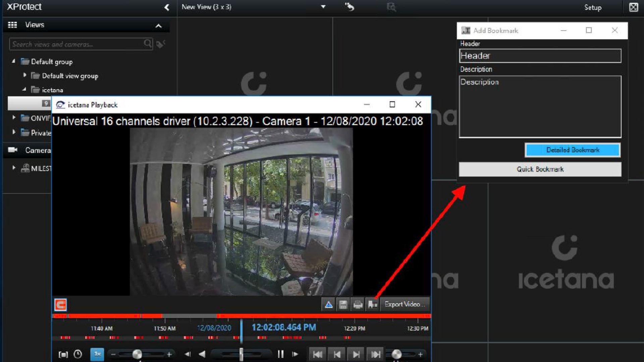Expand the Default view group node
The image size is (644, 362).
[x=24, y=75]
